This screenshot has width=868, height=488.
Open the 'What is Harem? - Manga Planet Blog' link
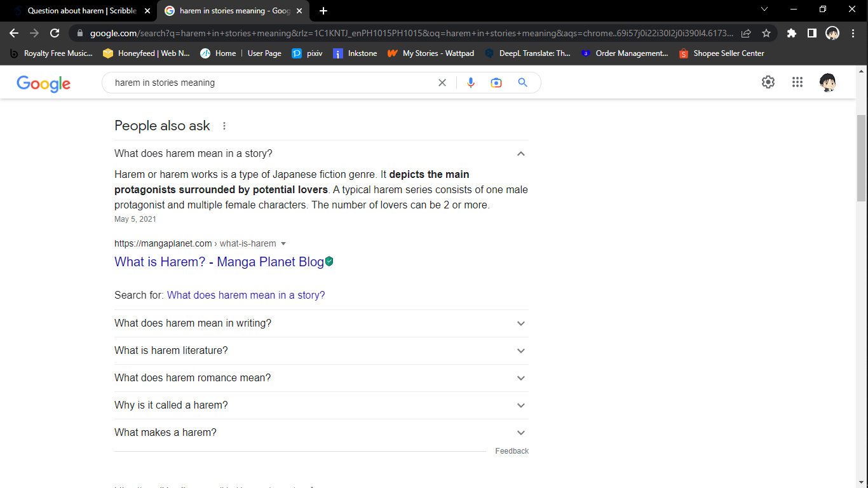click(219, 262)
